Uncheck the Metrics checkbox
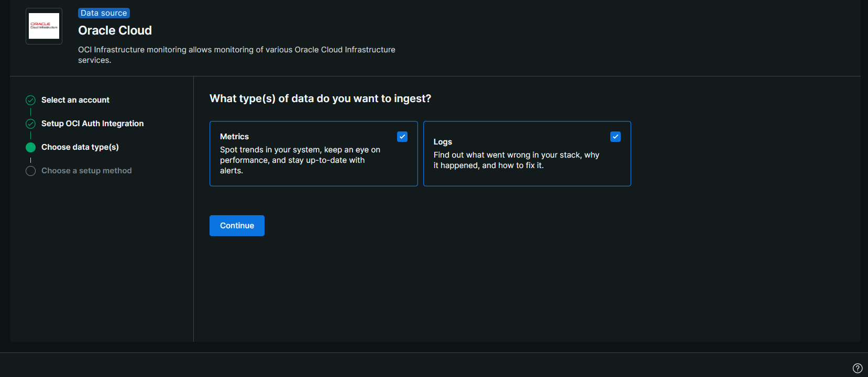Screen dimensions: 868x377 (402, 137)
